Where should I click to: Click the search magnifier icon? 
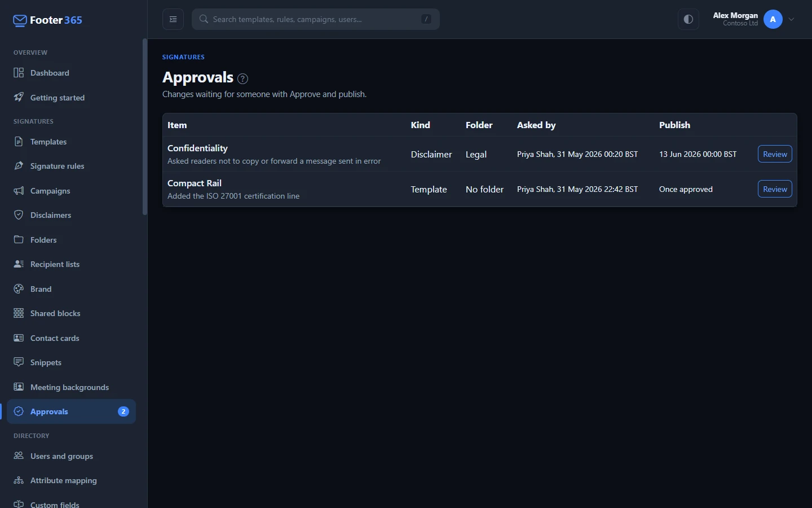pyautogui.click(x=204, y=19)
